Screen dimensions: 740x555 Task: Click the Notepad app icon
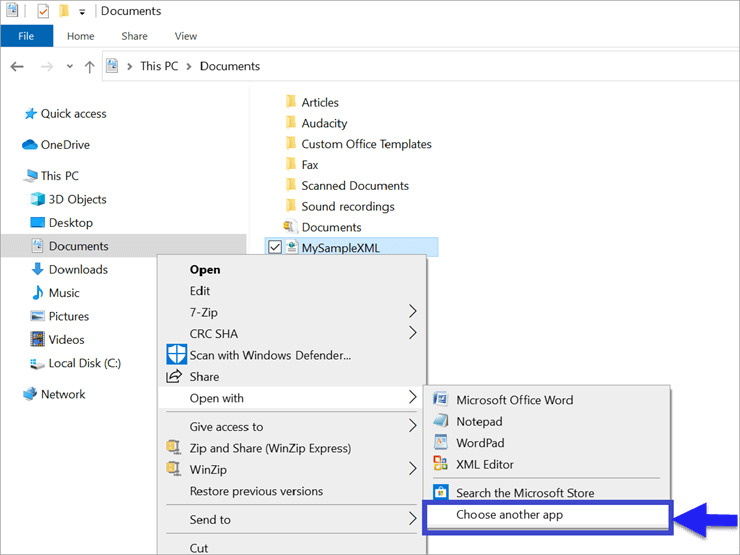[440, 422]
